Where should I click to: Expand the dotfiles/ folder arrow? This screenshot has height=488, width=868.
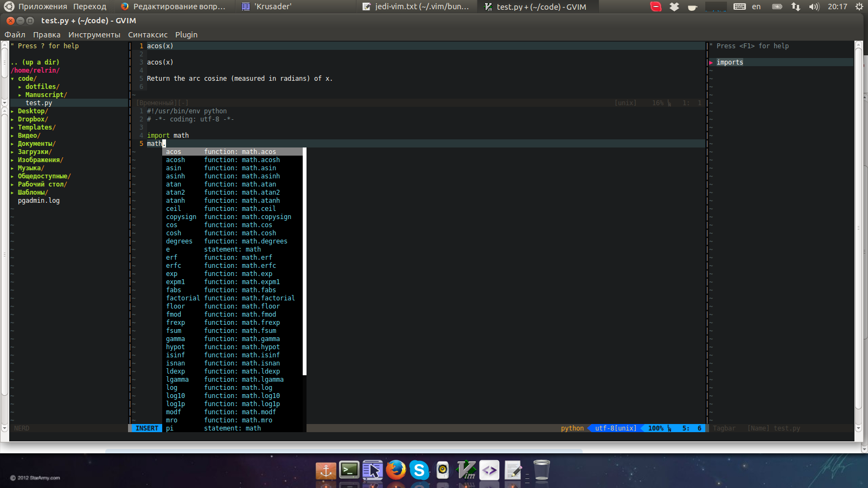(x=20, y=87)
